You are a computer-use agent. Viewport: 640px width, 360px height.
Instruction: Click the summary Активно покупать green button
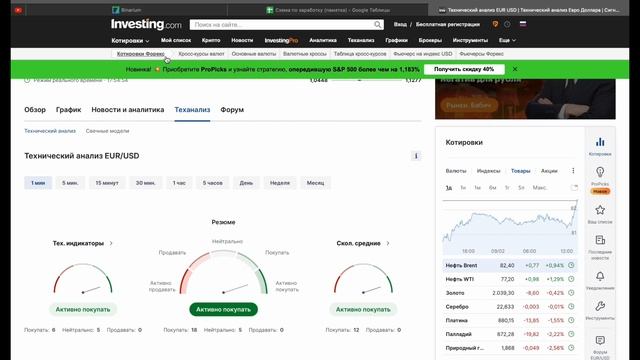223,309
